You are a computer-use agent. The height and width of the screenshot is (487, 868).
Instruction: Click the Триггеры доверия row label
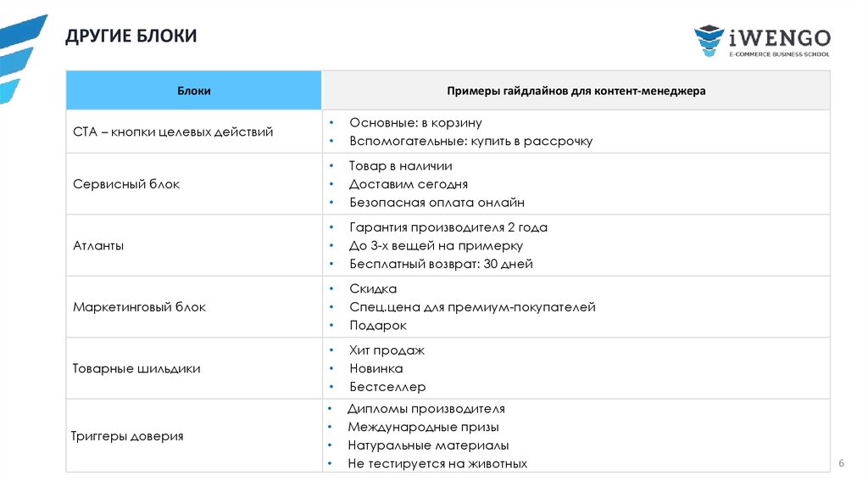tap(127, 436)
